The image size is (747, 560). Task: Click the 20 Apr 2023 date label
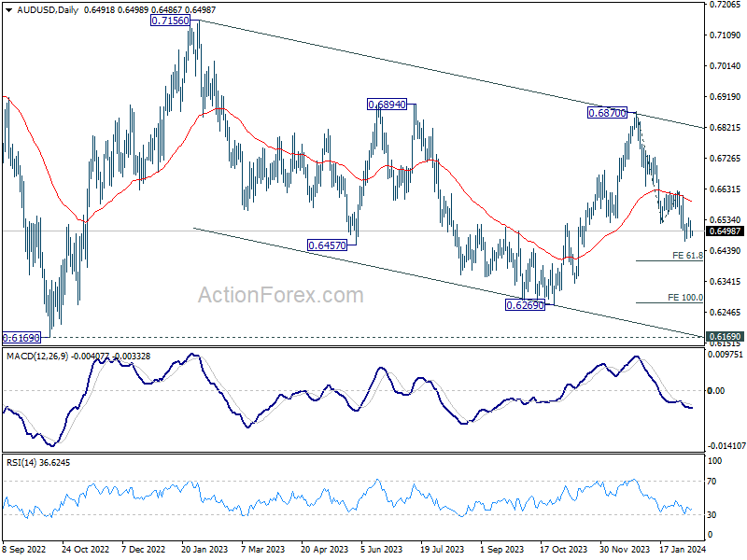pos(324,549)
